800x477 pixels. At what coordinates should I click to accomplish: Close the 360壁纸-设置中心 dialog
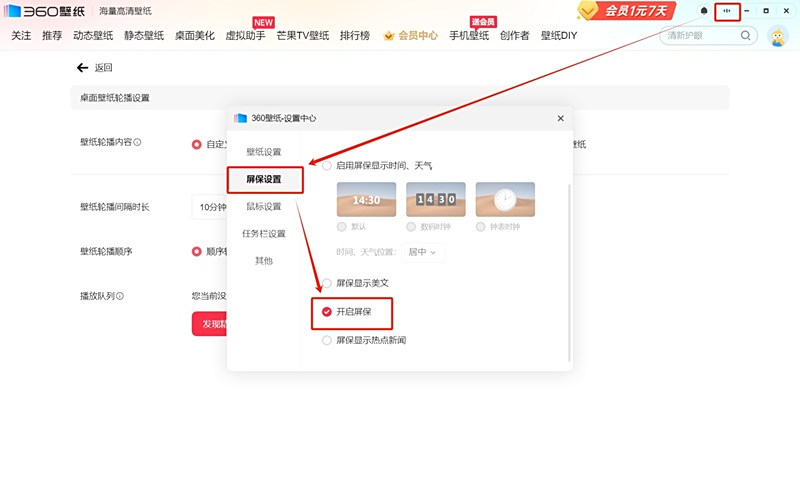[561, 118]
